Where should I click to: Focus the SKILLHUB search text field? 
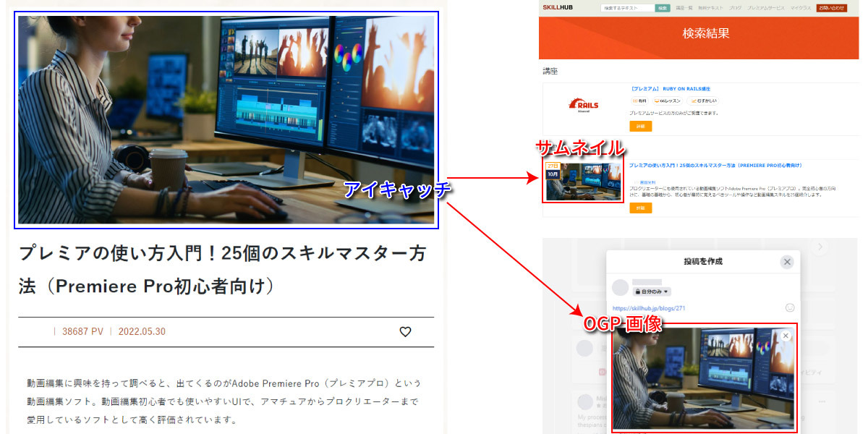click(x=627, y=8)
